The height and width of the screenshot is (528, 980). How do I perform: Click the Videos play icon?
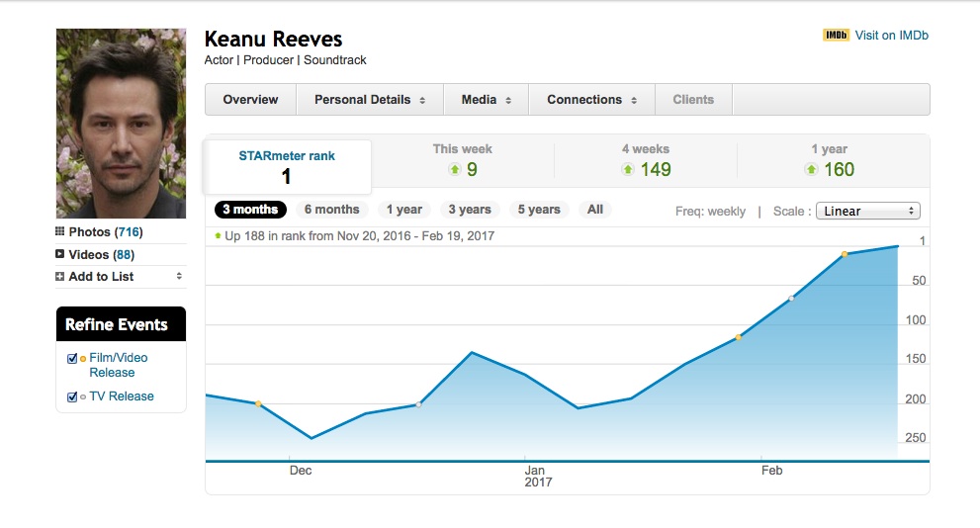(x=60, y=254)
